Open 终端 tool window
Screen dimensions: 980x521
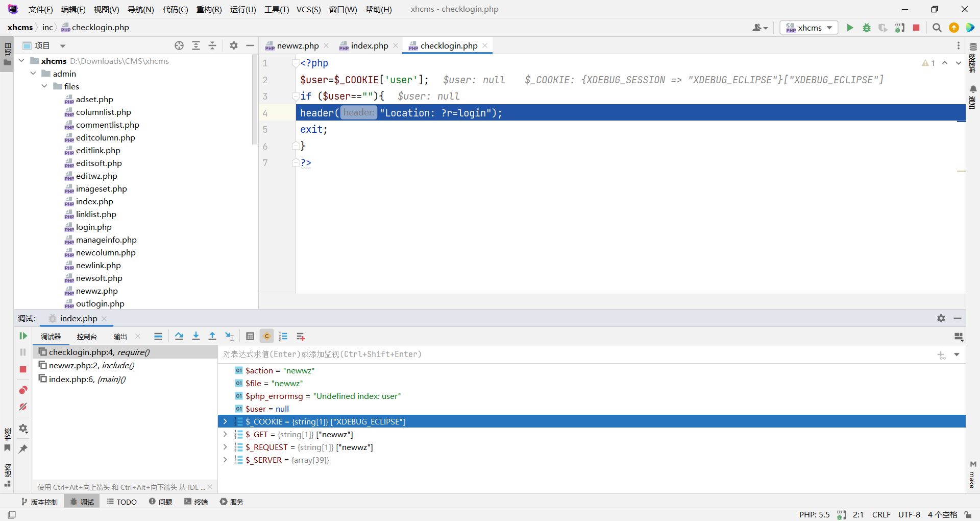click(196, 502)
